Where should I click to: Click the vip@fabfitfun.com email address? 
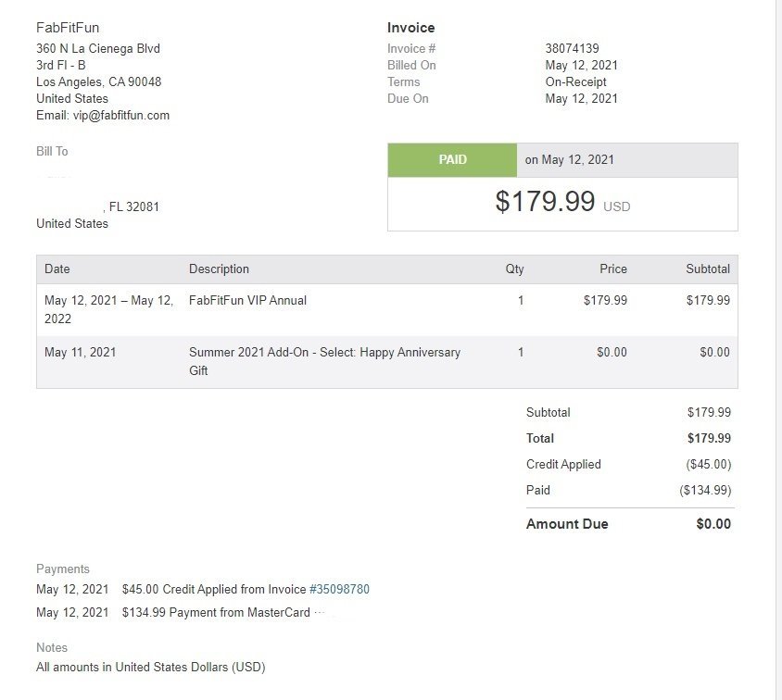[x=121, y=116]
